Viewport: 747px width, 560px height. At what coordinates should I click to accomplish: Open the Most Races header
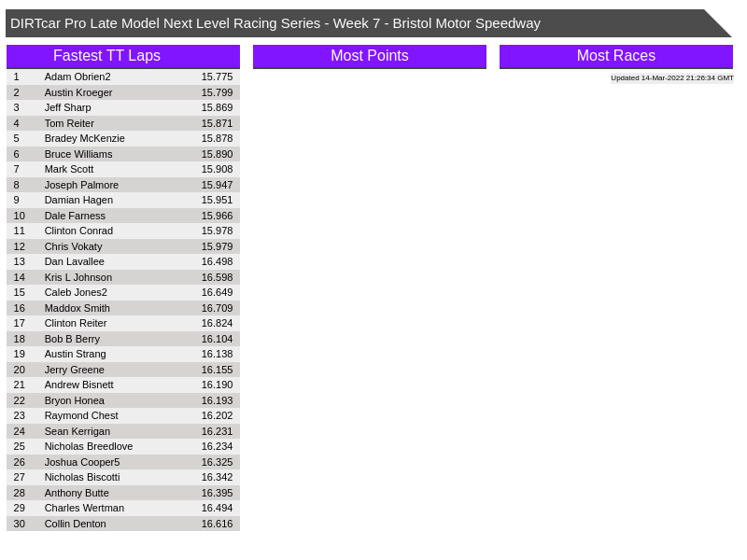pos(615,56)
